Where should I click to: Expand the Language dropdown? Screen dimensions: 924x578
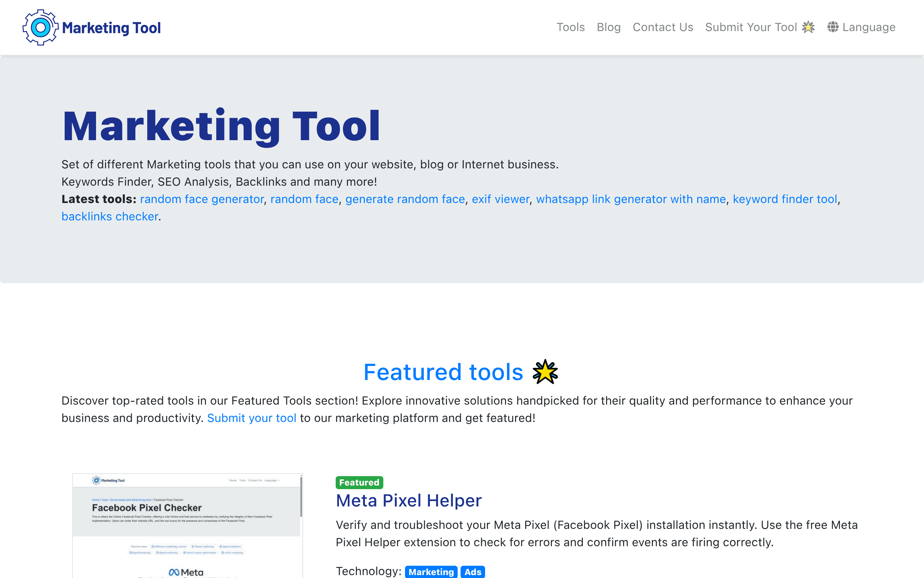click(862, 27)
